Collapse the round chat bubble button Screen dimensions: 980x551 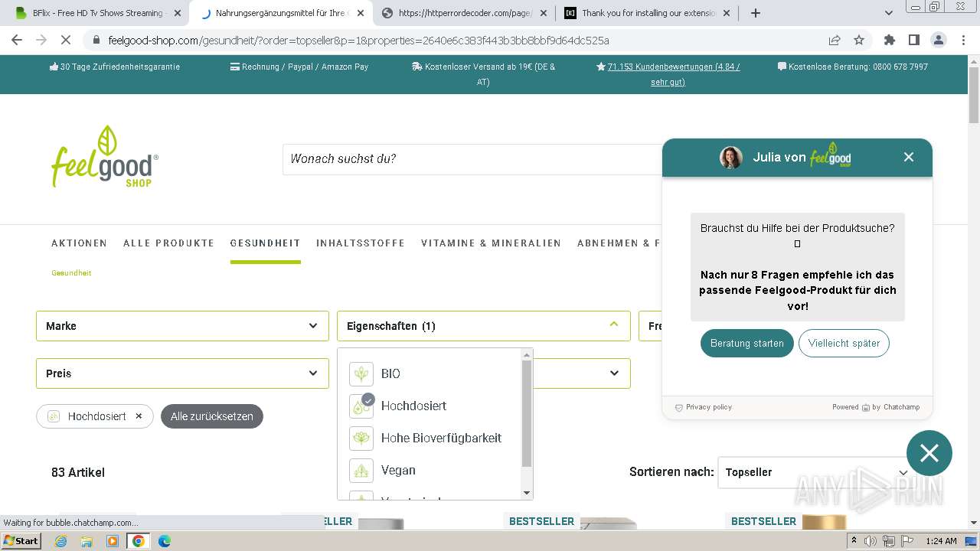pos(929,454)
